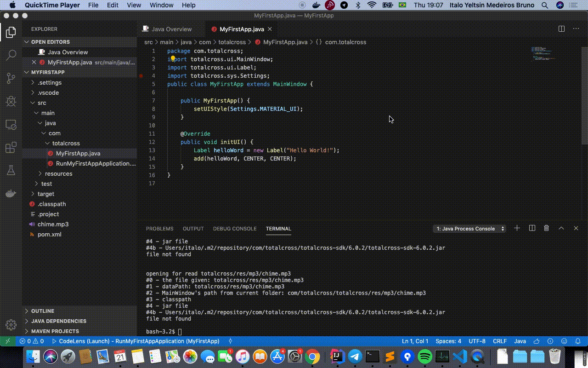Split the editor right
This screenshot has height=368, width=588.
561,29
